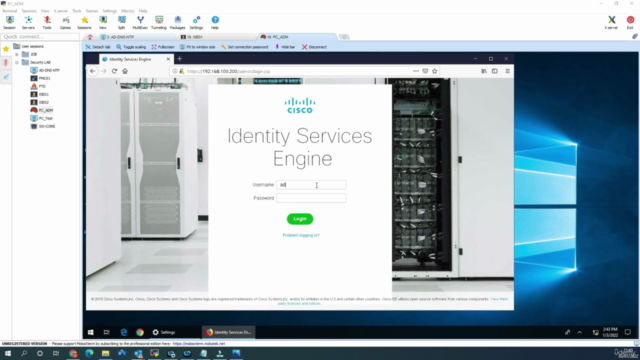640x360 pixels.
Task: Click the Problem logging in link
Action: [x=301, y=235]
